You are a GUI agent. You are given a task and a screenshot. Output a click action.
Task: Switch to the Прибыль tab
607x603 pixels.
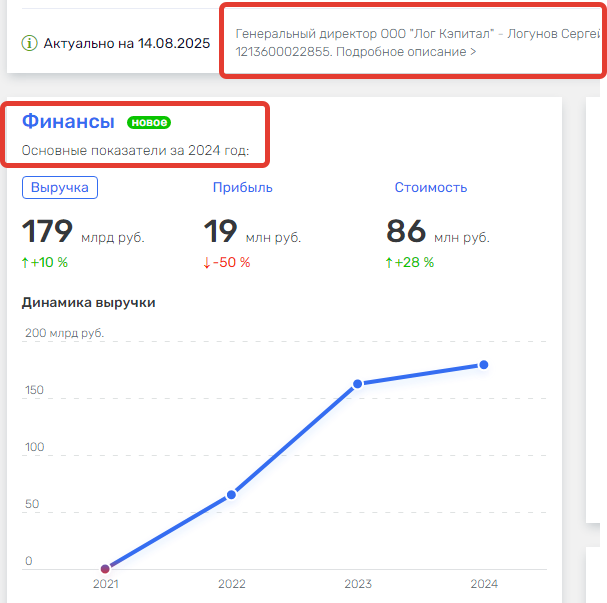[242, 187]
